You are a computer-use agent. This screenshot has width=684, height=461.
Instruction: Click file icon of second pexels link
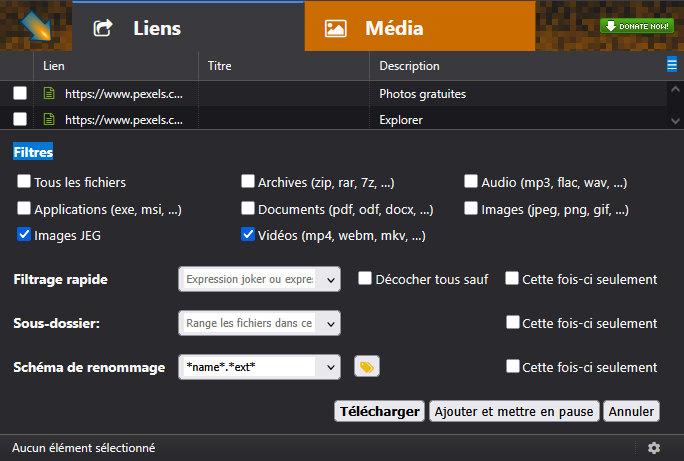(x=48, y=120)
